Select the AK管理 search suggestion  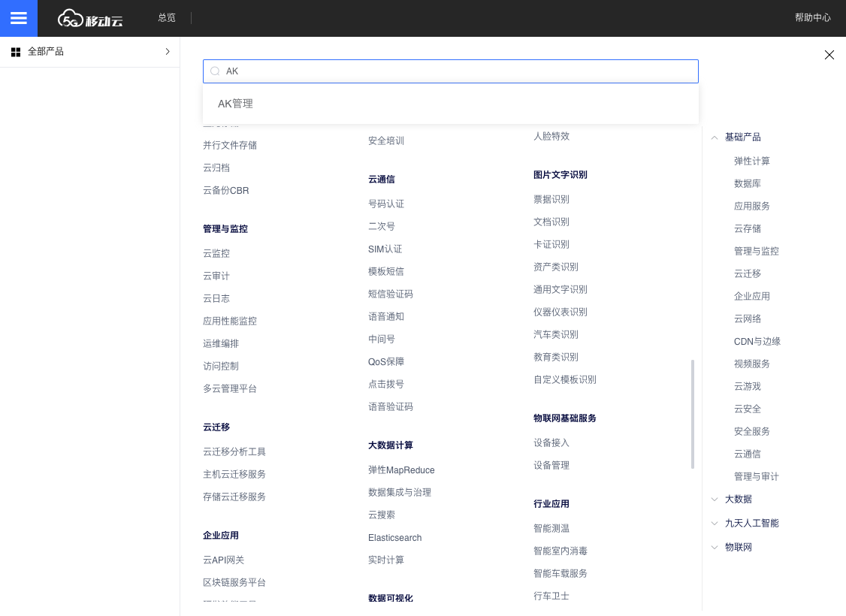[x=235, y=104]
